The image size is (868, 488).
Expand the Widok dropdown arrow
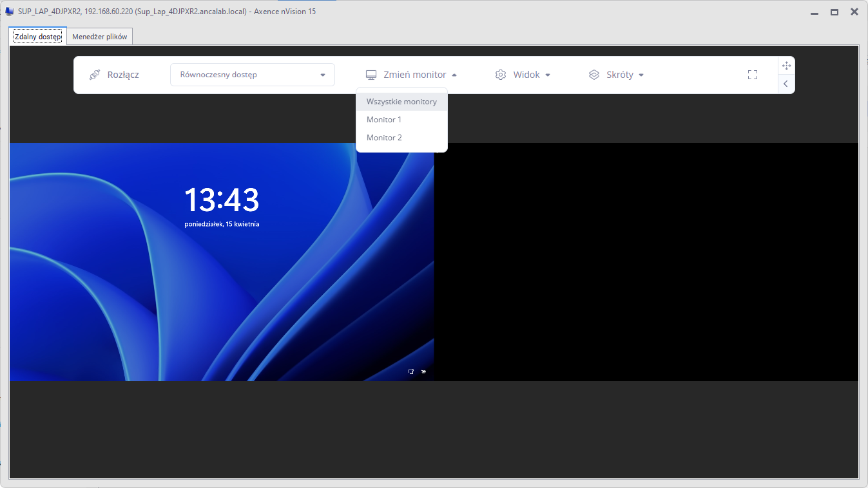tap(548, 75)
